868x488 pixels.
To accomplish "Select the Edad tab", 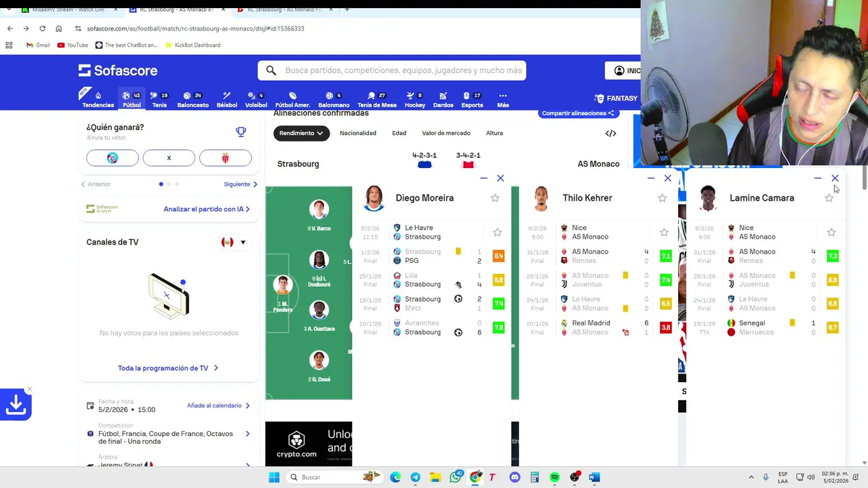I will 399,134.
